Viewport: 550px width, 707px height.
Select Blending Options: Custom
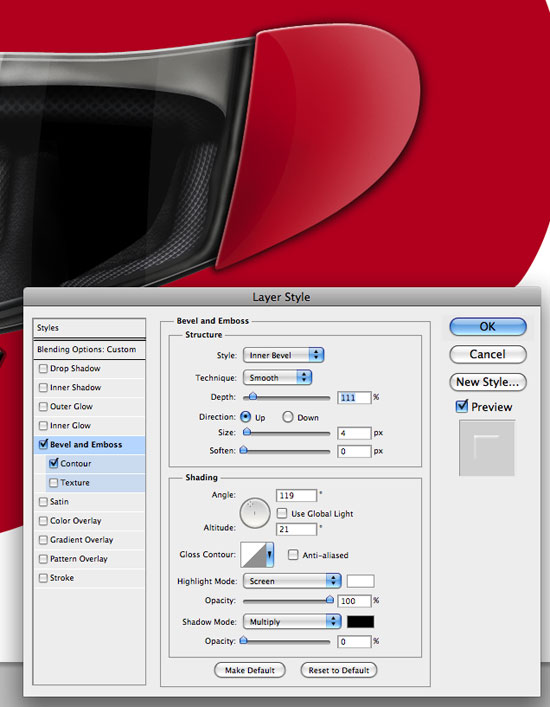(89, 349)
